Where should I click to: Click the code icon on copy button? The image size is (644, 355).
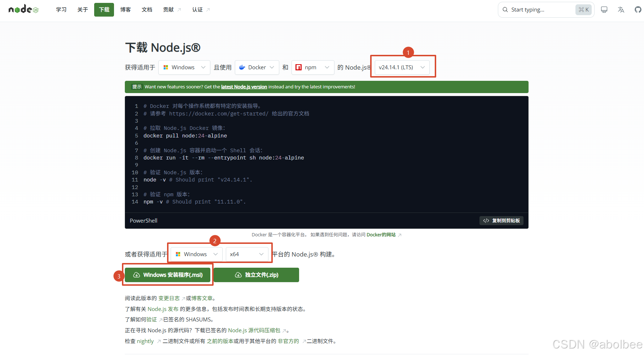[x=486, y=221]
